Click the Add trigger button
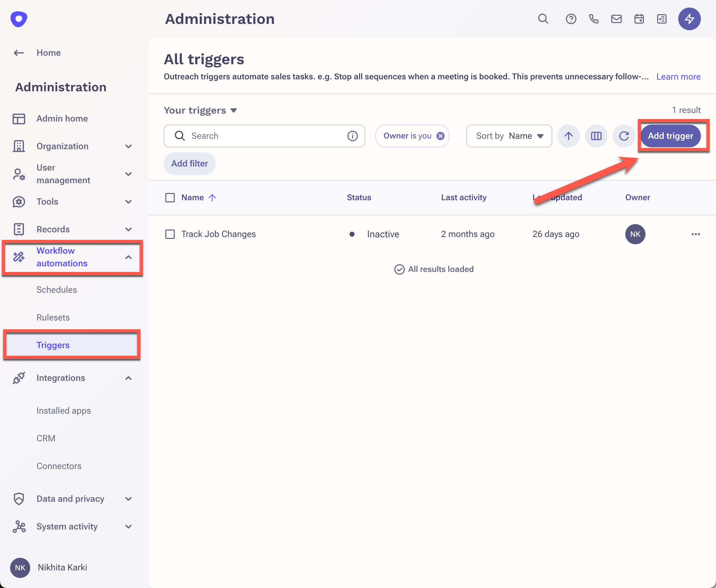 coord(670,136)
